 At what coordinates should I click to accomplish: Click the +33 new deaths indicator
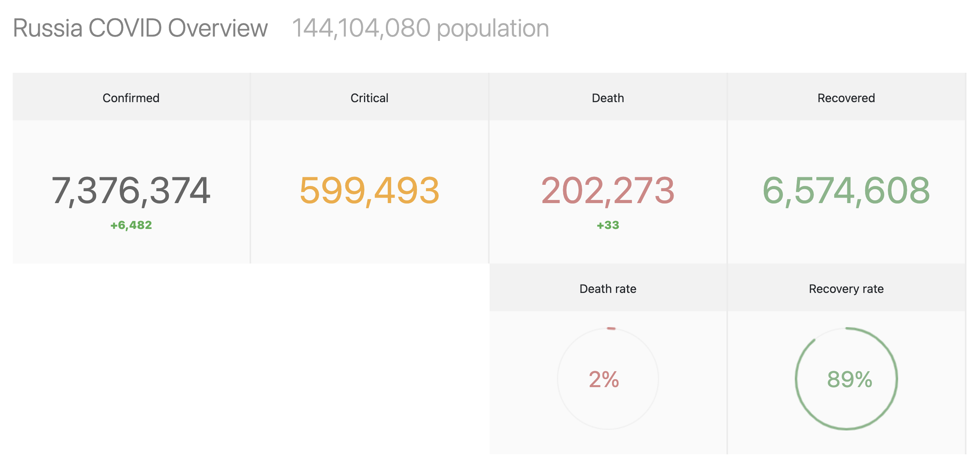[x=608, y=225]
